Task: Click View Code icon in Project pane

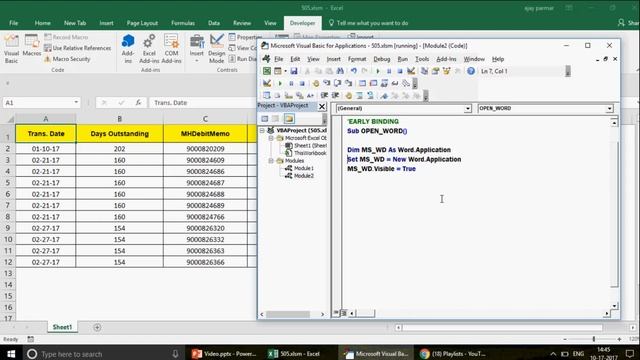Action: [x=264, y=119]
